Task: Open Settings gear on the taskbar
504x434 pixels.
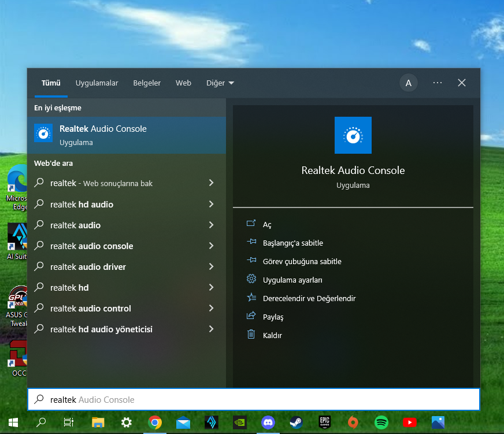Action: (x=127, y=422)
